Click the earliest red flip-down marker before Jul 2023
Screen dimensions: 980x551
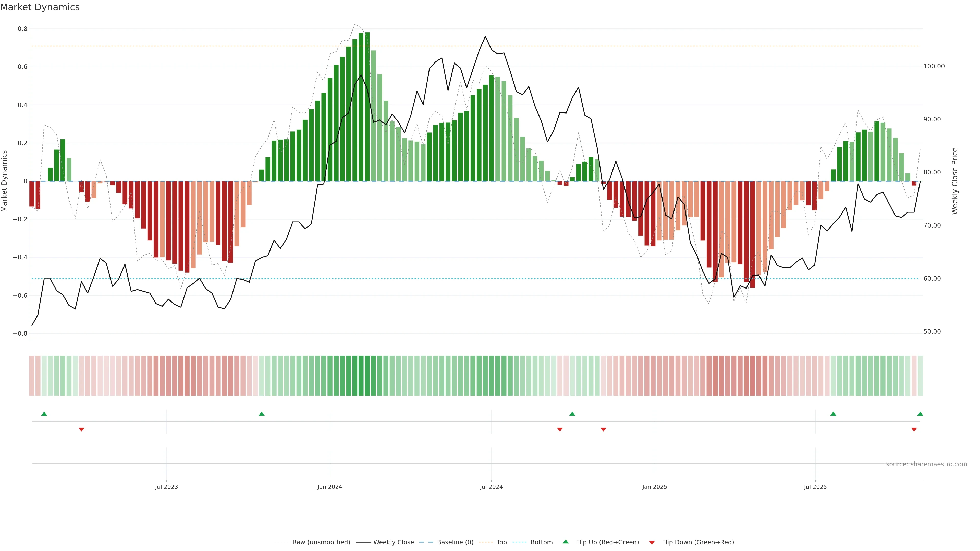[x=81, y=429]
